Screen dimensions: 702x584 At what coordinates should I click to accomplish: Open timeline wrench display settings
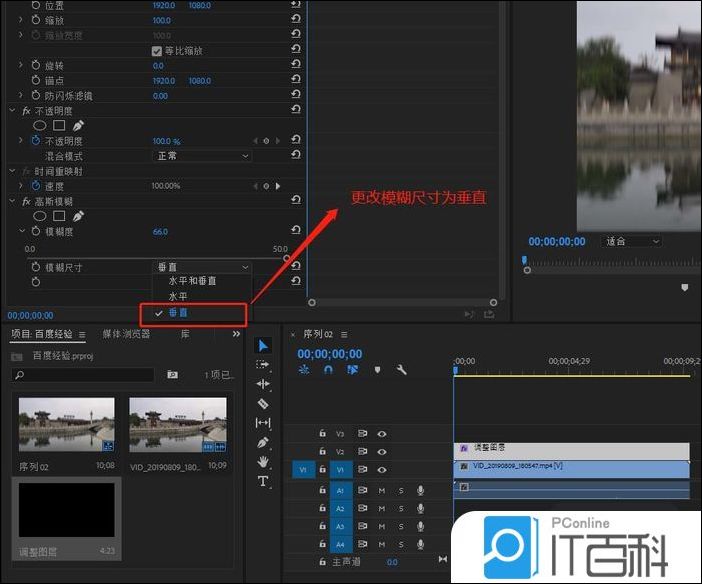click(401, 370)
